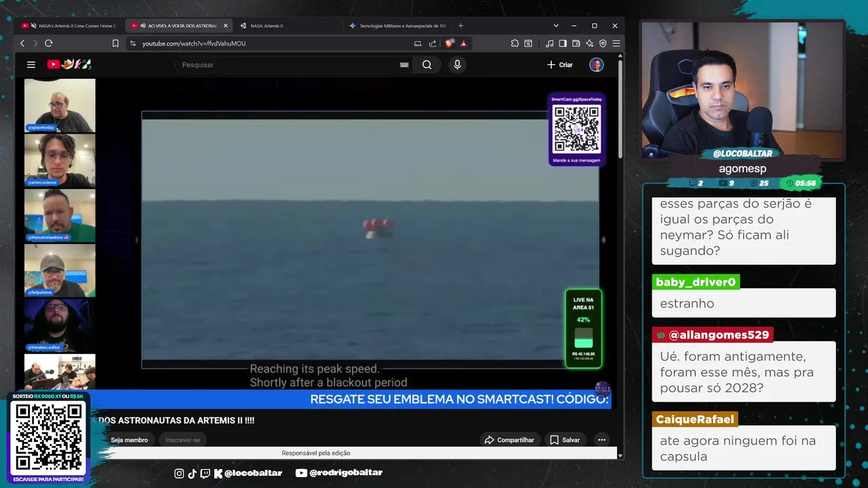
Task: Click Responsável pela edição text
Action: click(x=316, y=453)
